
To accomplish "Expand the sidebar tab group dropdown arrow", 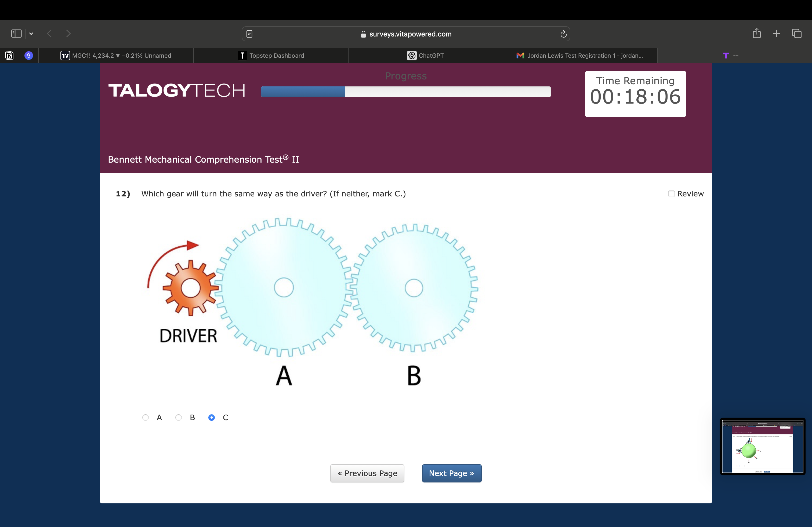I will [x=31, y=33].
